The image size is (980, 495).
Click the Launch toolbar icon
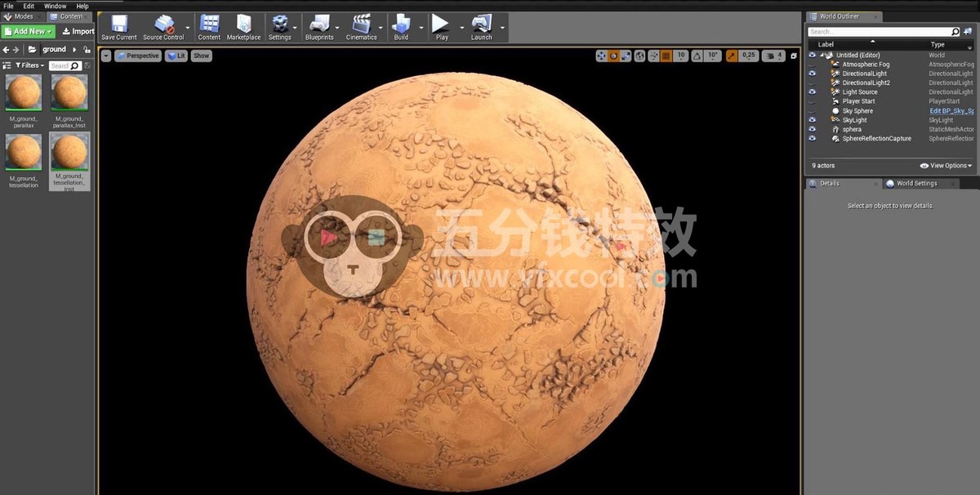coord(482,23)
